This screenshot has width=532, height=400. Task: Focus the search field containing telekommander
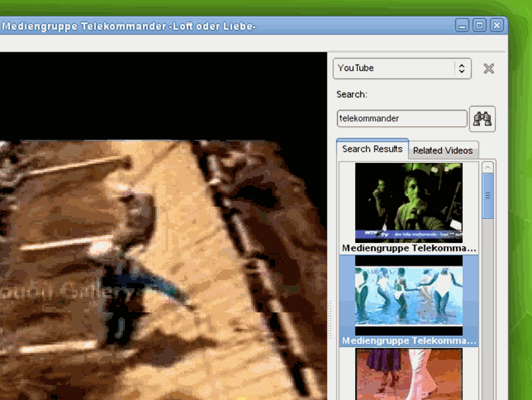402,118
